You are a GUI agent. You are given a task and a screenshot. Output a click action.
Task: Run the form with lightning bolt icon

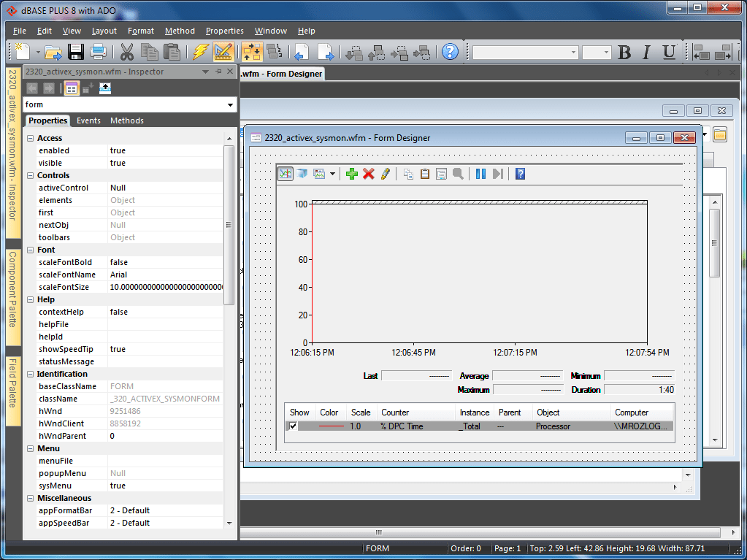pyautogui.click(x=201, y=52)
